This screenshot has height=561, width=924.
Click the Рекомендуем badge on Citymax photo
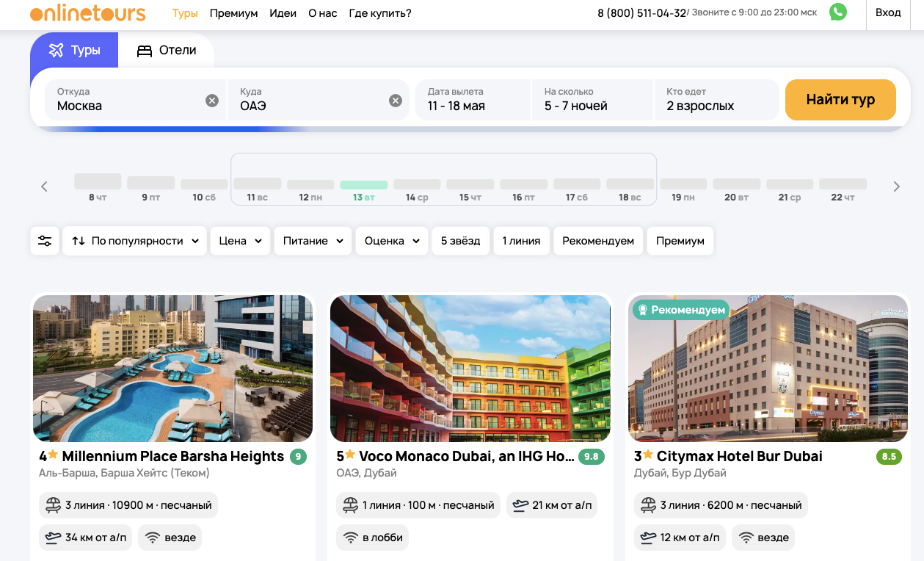coord(681,310)
